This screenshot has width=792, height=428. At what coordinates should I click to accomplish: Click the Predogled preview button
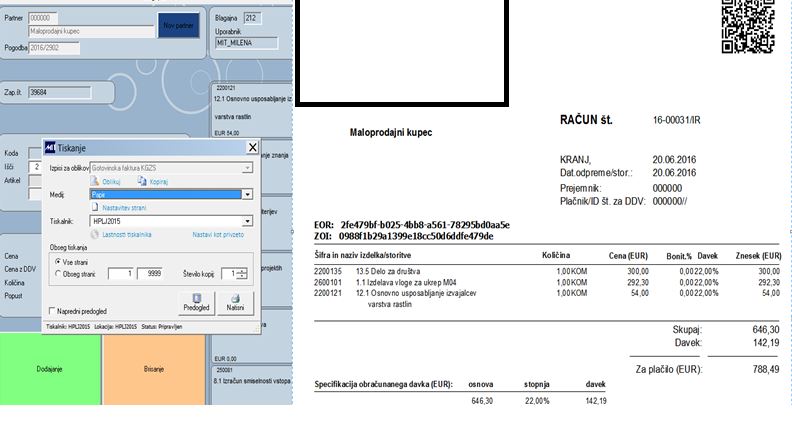(196, 303)
